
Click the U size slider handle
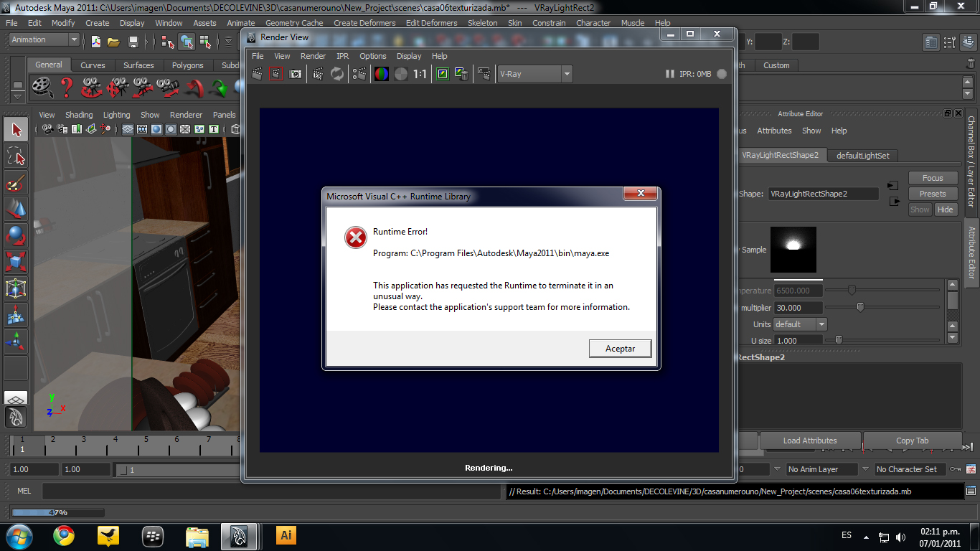(x=838, y=340)
